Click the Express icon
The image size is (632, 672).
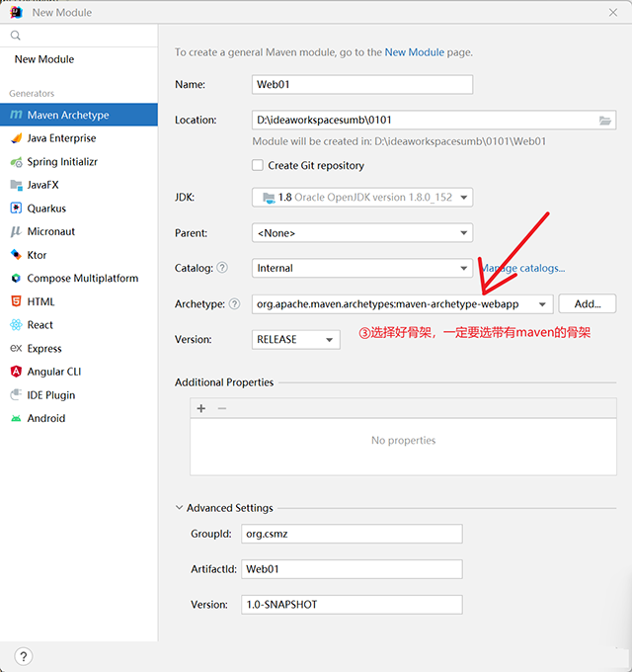pyautogui.click(x=16, y=348)
